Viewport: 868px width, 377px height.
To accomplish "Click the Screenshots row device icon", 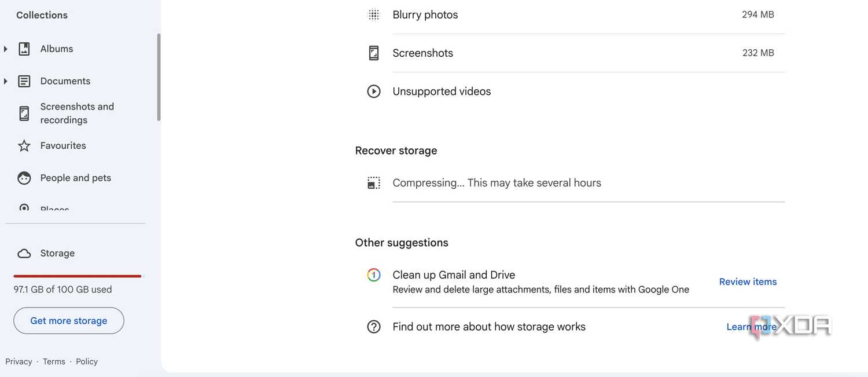I will [374, 53].
